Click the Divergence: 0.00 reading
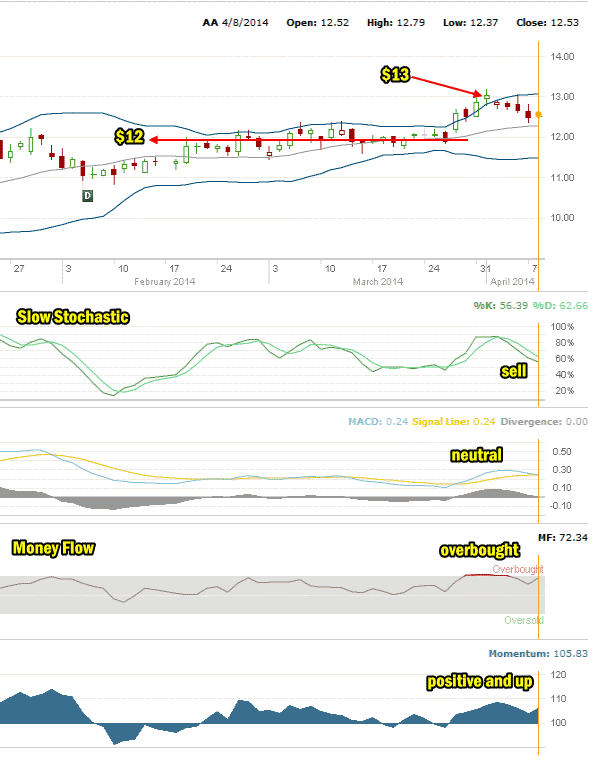Image resolution: width=598 pixels, height=765 pixels. click(x=544, y=422)
